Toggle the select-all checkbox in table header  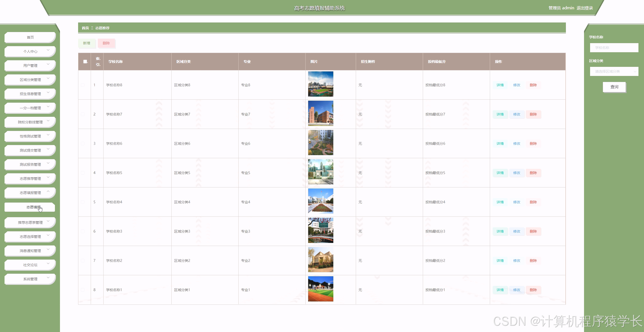point(85,62)
